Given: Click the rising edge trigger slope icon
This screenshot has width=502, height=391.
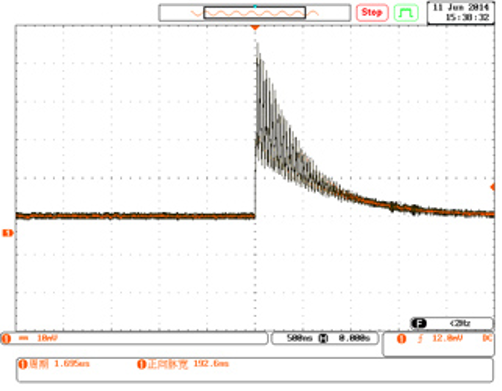Looking at the screenshot, I should click(x=420, y=339).
